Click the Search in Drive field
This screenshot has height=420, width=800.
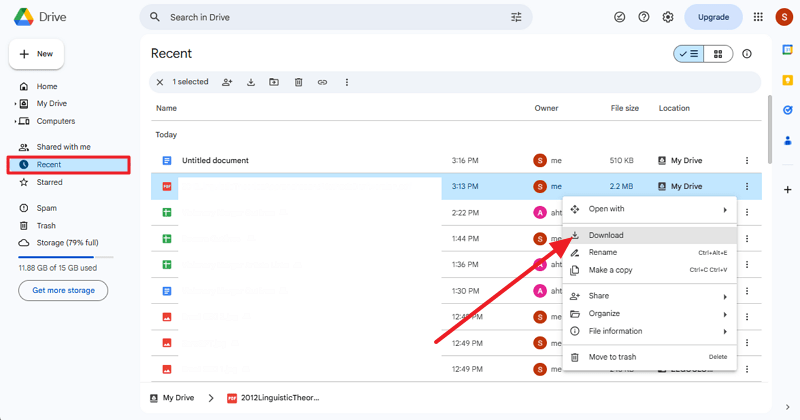(x=330, y=17)
